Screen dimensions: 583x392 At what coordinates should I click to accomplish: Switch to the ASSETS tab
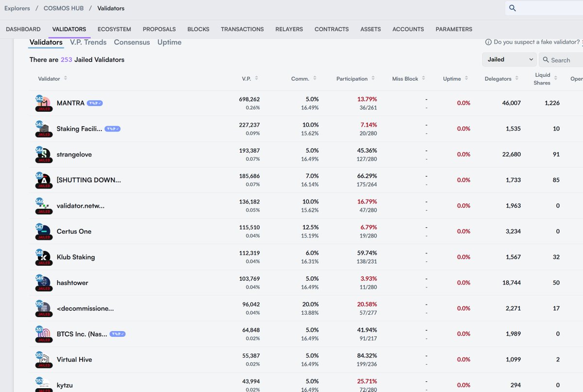pos(371,29)
